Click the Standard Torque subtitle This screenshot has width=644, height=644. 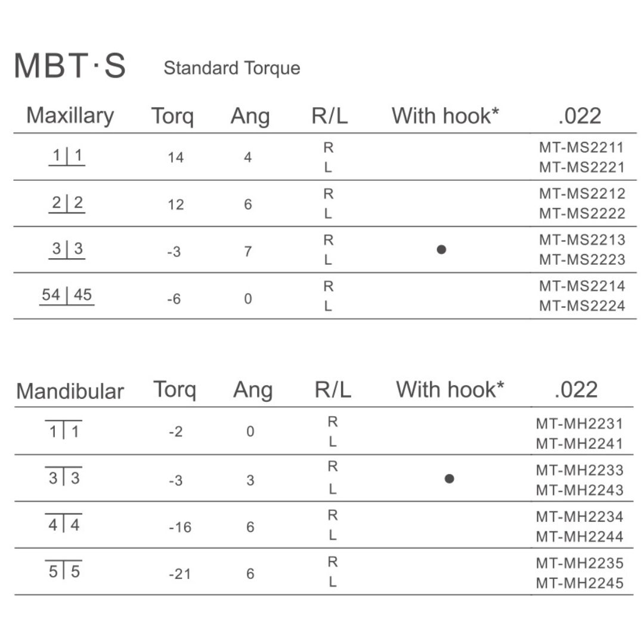[231, 69]
